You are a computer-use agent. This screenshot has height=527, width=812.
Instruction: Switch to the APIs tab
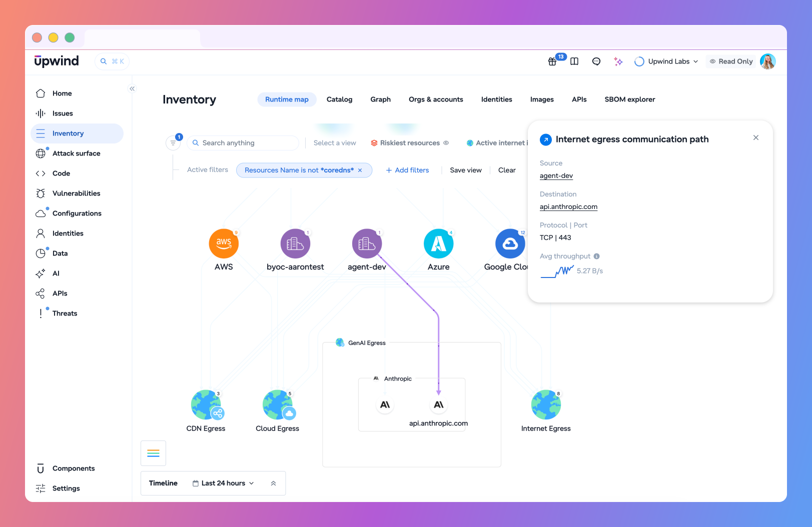pos(579,99)
